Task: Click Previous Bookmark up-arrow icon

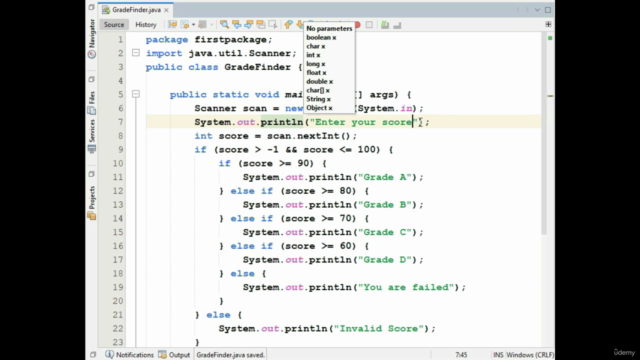Action: click(289, 25)
